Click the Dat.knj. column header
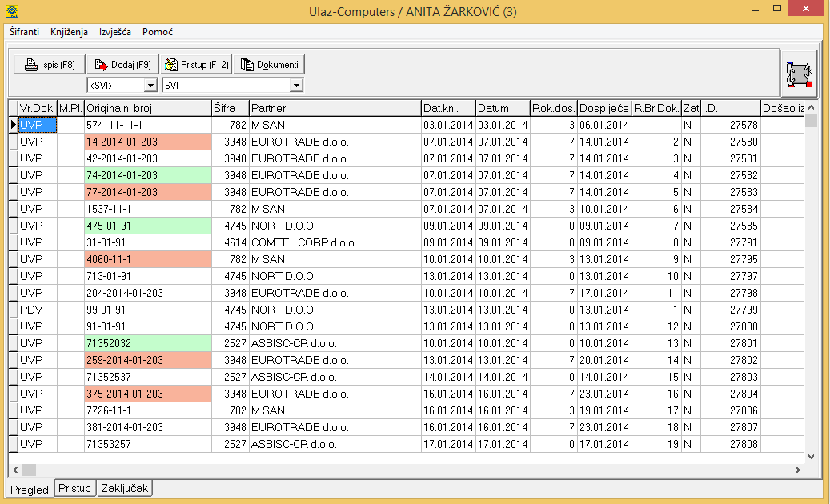Screen dimensions: 830x504 (x=448, y=109)
